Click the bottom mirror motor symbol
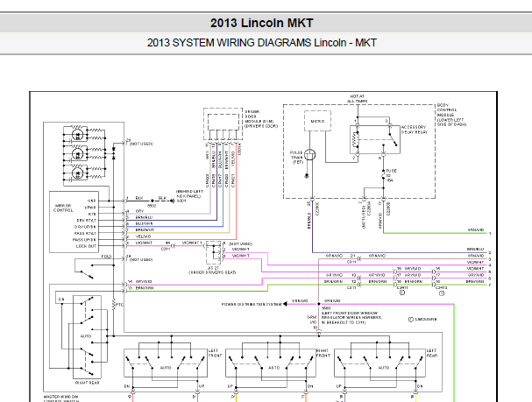The image size is (532, 402). pyautogui.click(x=78, y=173)
